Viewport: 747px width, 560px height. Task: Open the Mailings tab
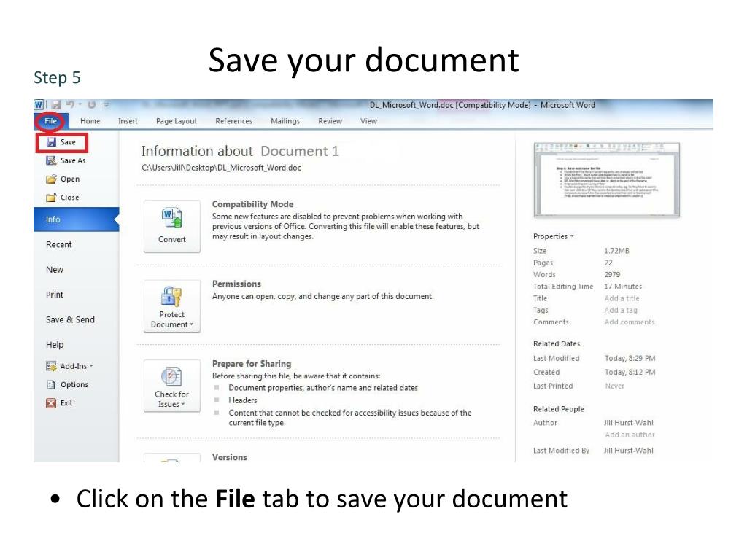[285, 121]
